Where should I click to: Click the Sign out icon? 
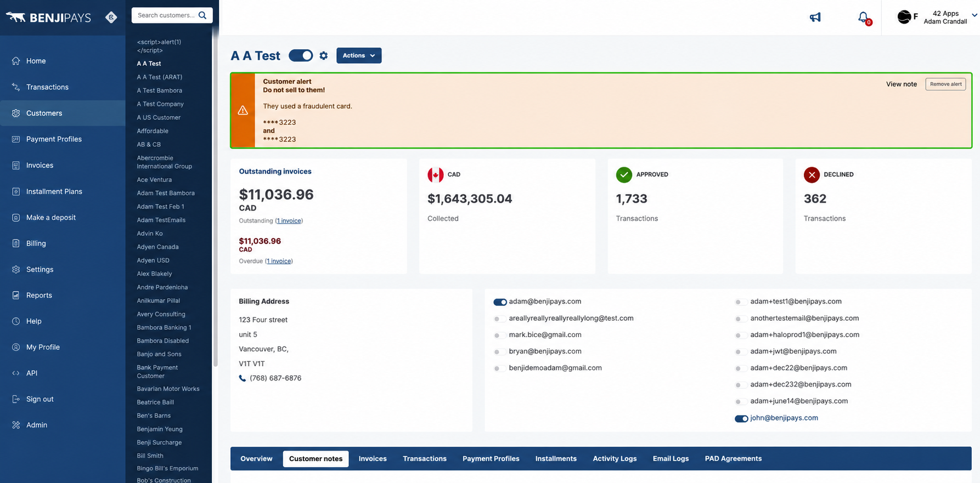pos(16,399)
